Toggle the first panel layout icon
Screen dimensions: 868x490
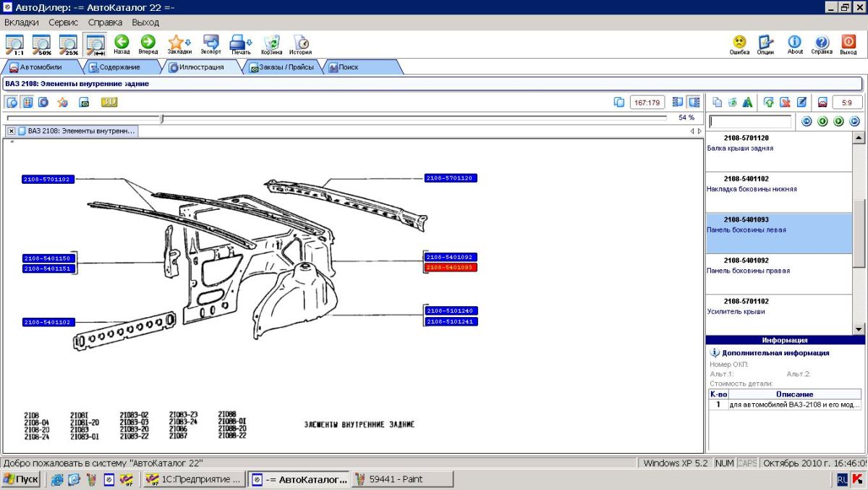tap(678, 102)
